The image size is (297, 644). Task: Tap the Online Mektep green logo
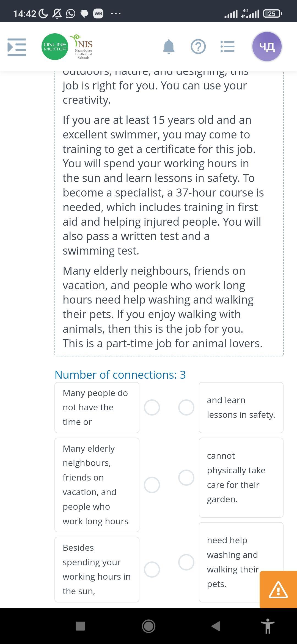point(55,47)
